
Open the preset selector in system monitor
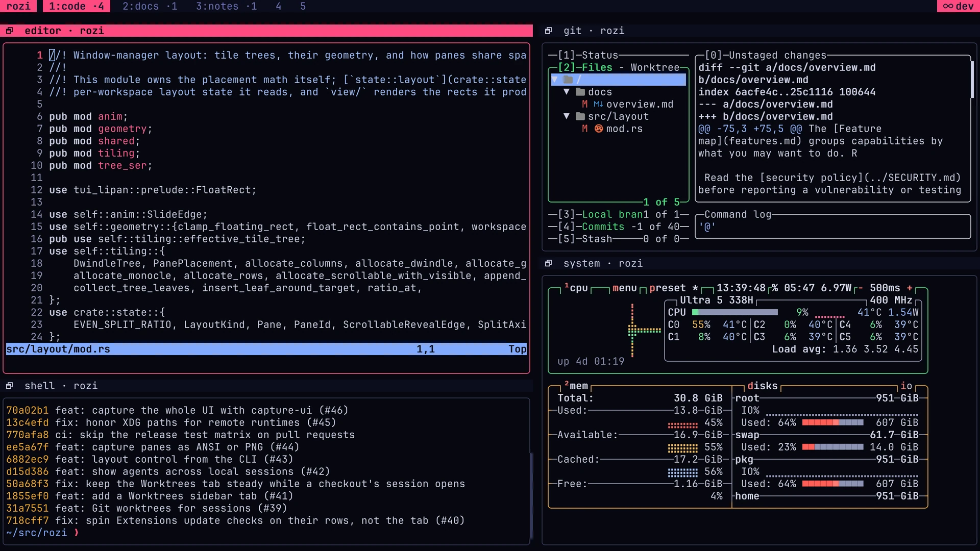coord(674,288)
